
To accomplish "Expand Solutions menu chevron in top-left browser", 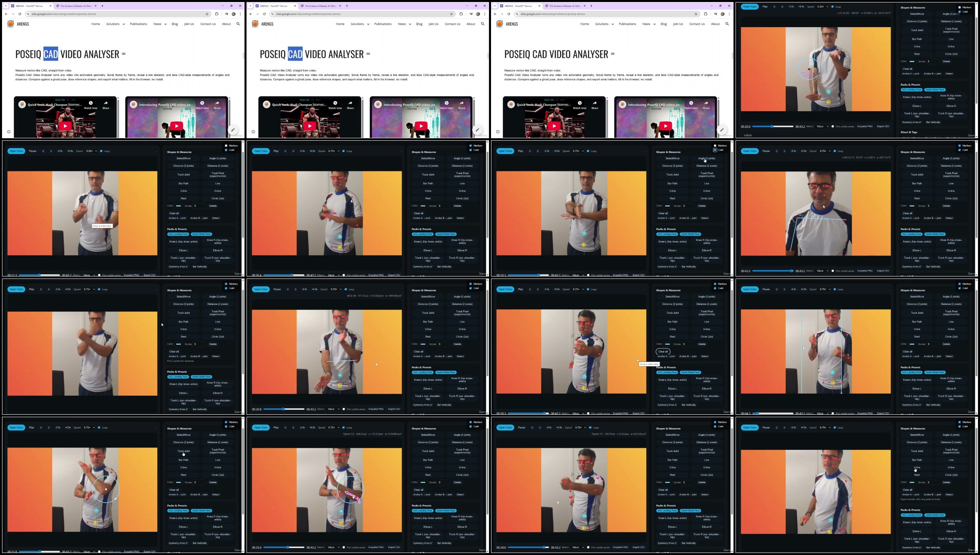I will pyautogui.click(x=123, y=24).
